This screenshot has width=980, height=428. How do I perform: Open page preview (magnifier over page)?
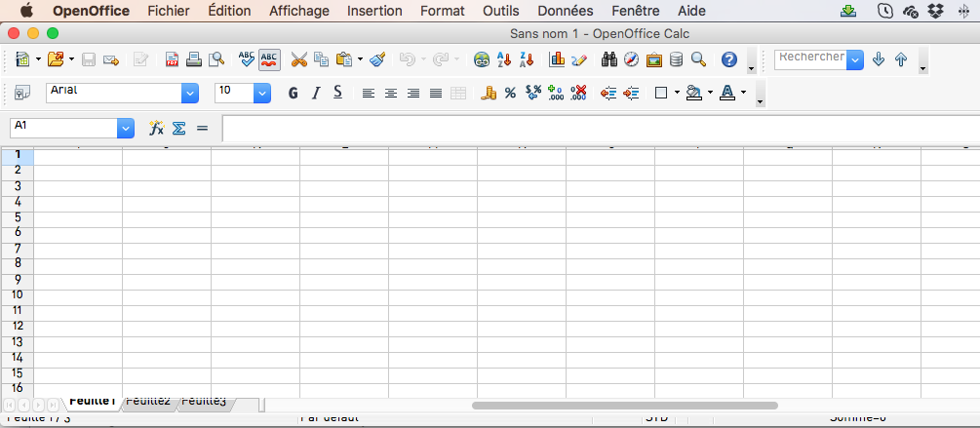coord(216,60)
